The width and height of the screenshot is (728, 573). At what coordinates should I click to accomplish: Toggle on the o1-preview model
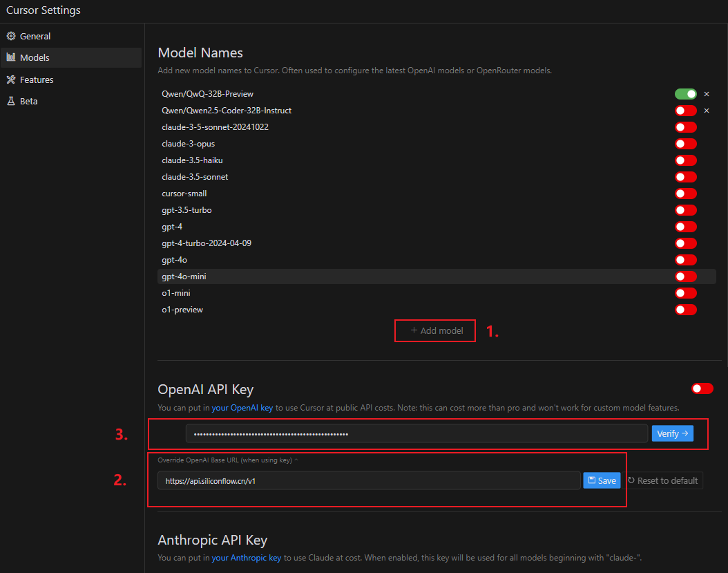pyautogui.click(x=685, y=310)
